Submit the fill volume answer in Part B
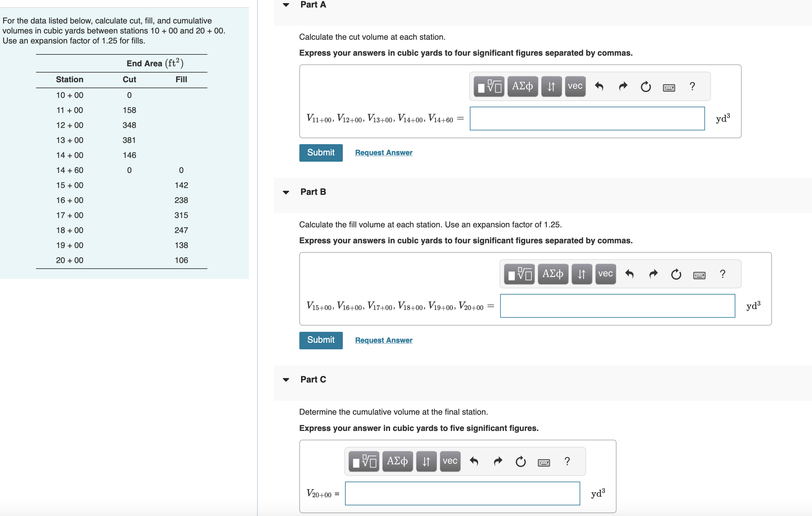 (321, 340)
